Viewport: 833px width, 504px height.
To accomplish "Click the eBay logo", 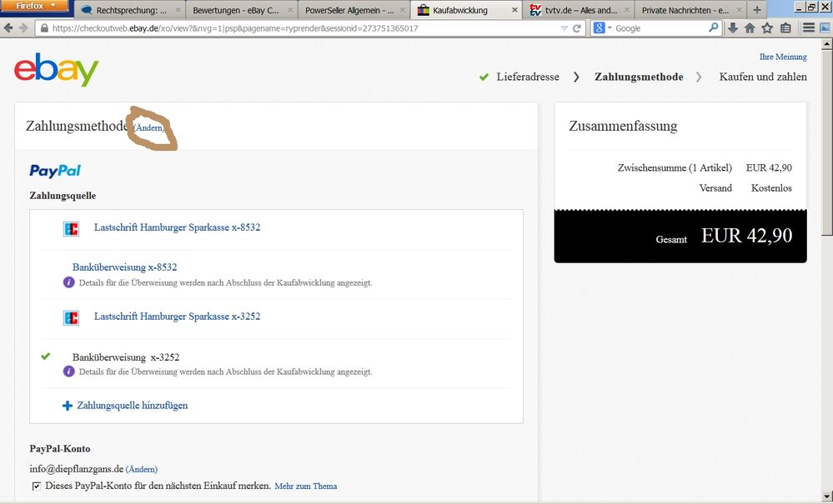I will [56, 70].
